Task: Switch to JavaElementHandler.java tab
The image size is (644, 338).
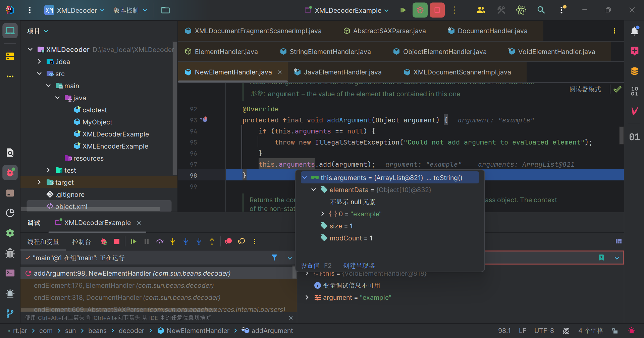Action: (x=338, y=72)
